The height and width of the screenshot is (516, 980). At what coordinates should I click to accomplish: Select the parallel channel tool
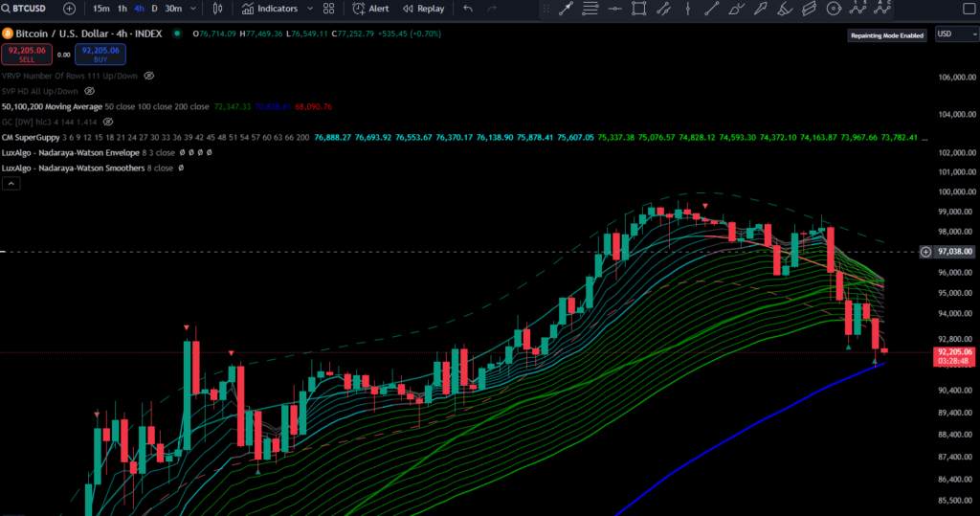[x=664, y=9]
